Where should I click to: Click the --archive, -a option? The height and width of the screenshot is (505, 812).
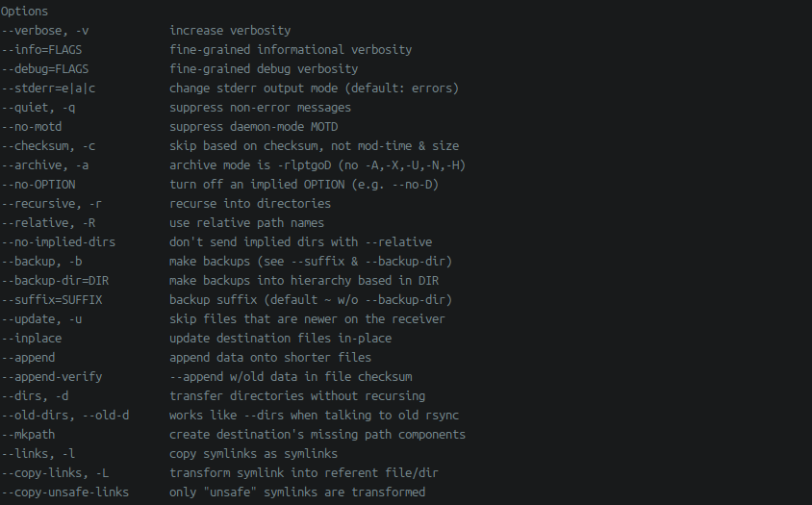45,165
